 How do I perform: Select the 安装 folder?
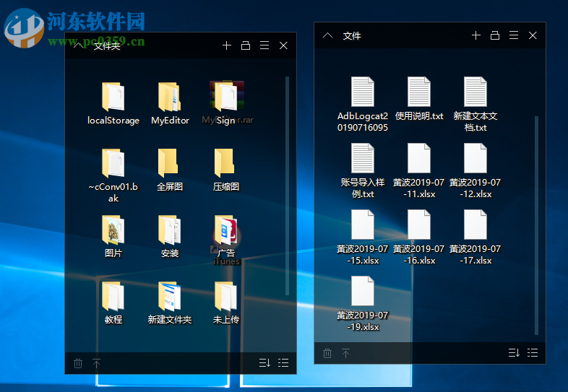coord(170,236)
